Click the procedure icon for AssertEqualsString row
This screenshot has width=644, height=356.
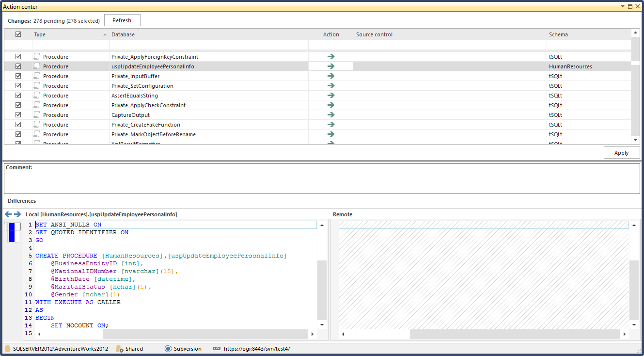pos(37,96)
